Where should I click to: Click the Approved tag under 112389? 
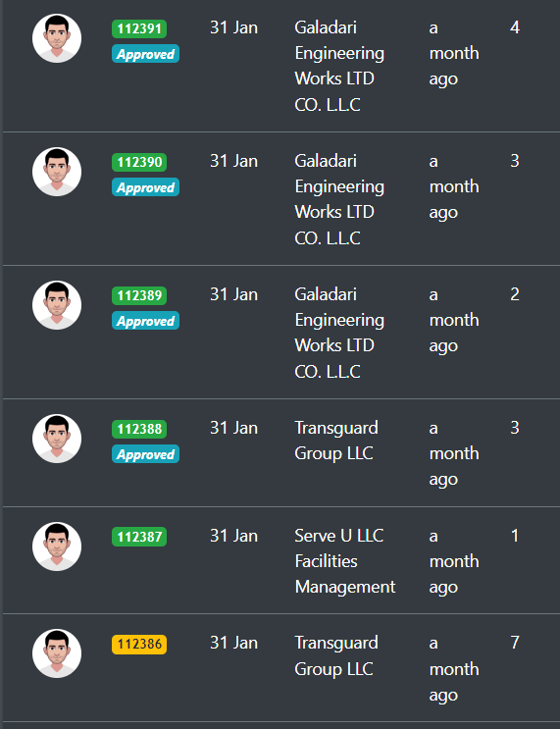145,321
